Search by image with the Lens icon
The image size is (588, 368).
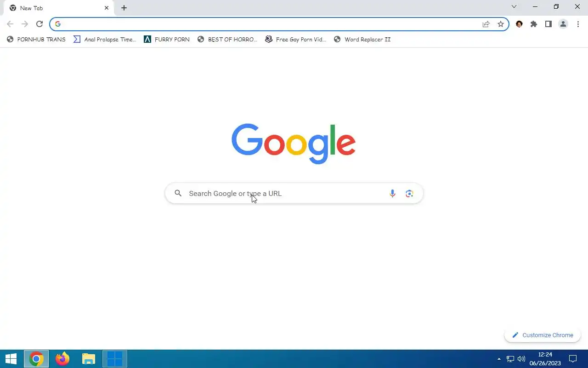[x=409, y=194]
